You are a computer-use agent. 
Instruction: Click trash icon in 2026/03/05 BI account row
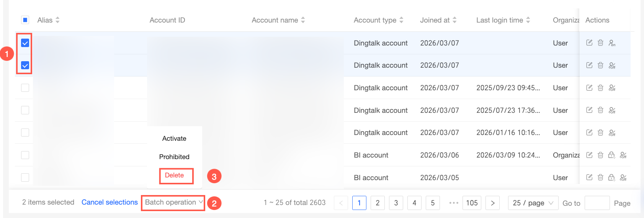pyautogui.click(x=600, y=177)
